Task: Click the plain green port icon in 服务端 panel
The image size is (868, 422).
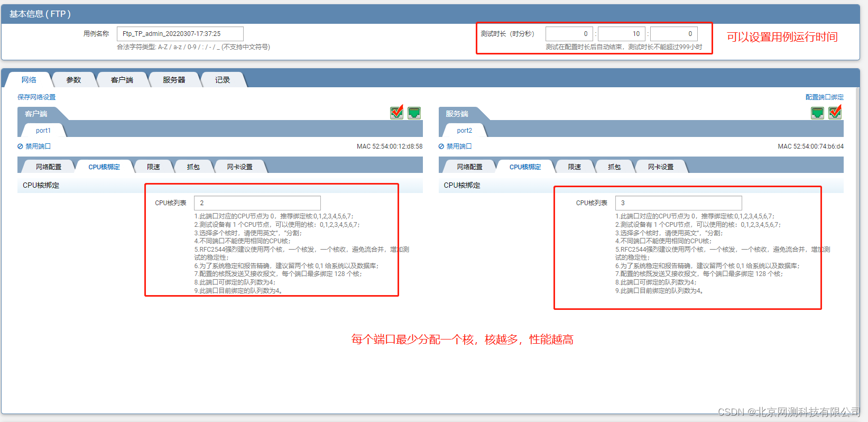Action: 818,113
